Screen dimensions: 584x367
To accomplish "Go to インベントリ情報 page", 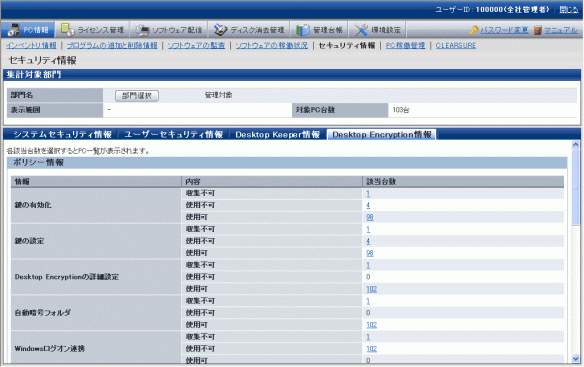I will (31, 45).
